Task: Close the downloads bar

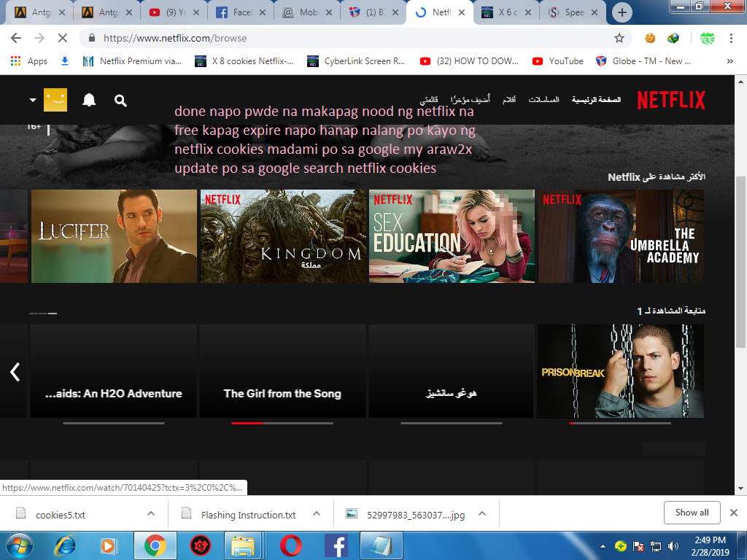Action: pos(734,513)
